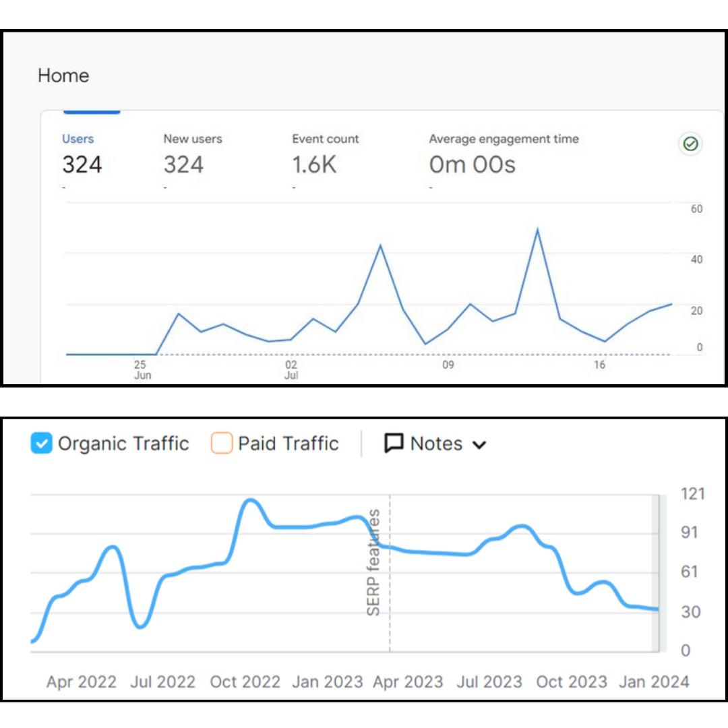The width and height of the screenshot is (728, 728).
Task: Click the Oct 2022 peak on Organic Traffic line
Action: pyautogui.click(x=251, y=500)
